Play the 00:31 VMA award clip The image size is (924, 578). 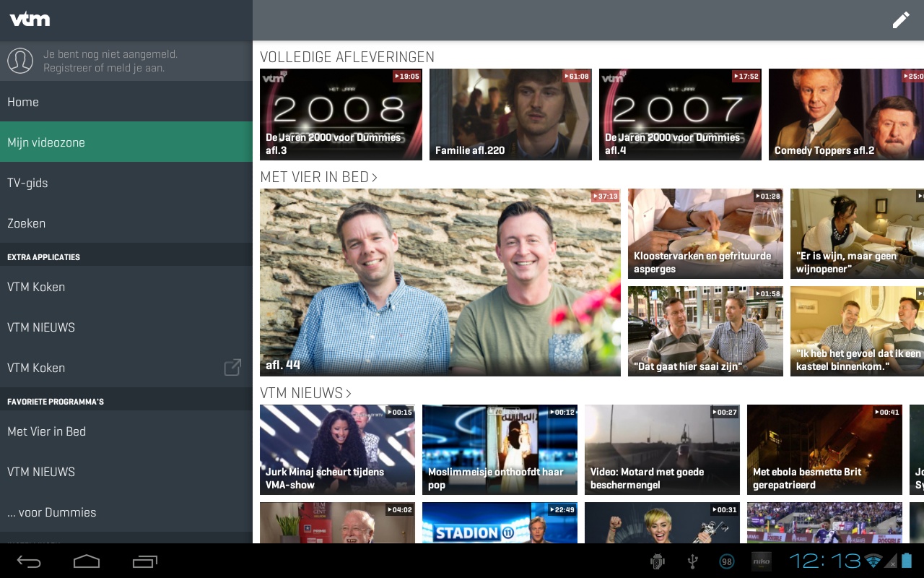click(662, 522)
